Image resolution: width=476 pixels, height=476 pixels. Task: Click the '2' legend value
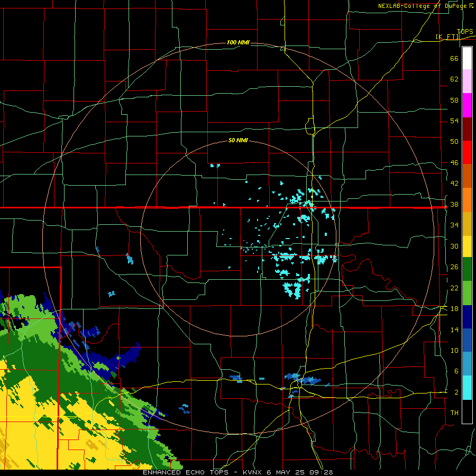[x=456, y=392]
